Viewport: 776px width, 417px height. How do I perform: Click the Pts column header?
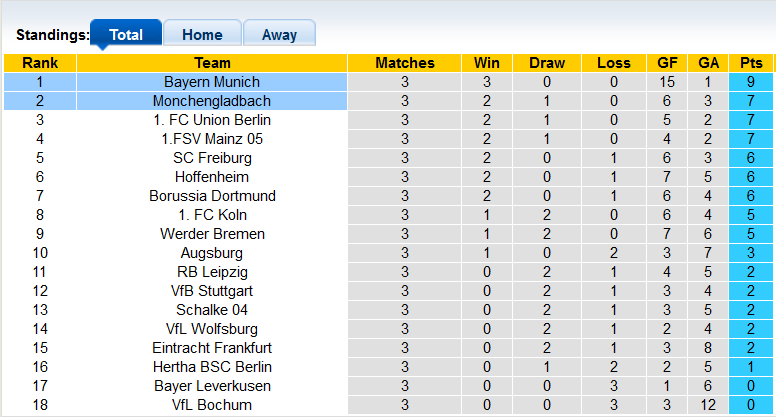click(751, 63)
